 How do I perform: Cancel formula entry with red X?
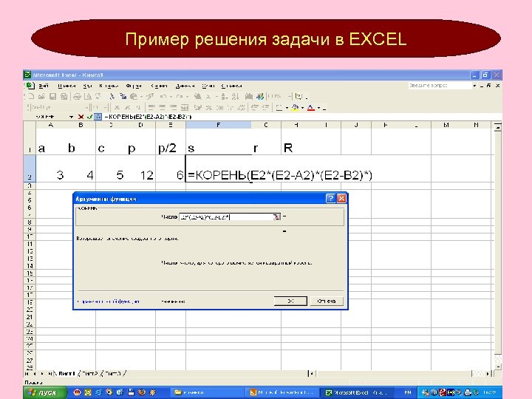tap(81, 117)
